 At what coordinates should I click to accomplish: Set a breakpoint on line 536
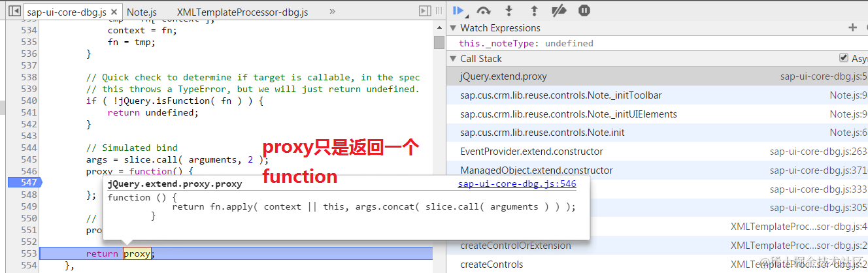point(29,54)
